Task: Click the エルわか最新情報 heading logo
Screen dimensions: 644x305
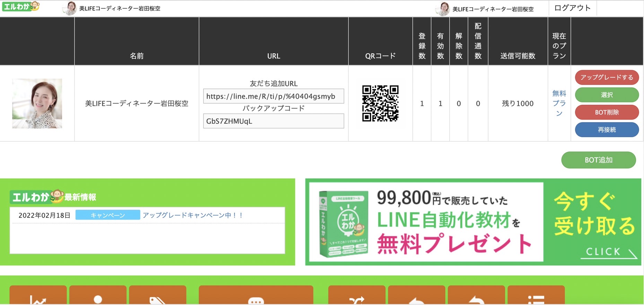Action: tap(53, 197)
